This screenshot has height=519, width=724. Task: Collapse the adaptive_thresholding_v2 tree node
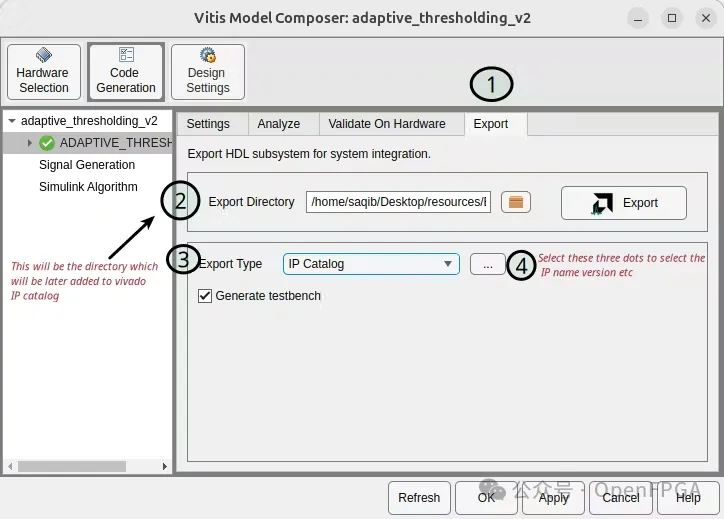click(11, 121)
